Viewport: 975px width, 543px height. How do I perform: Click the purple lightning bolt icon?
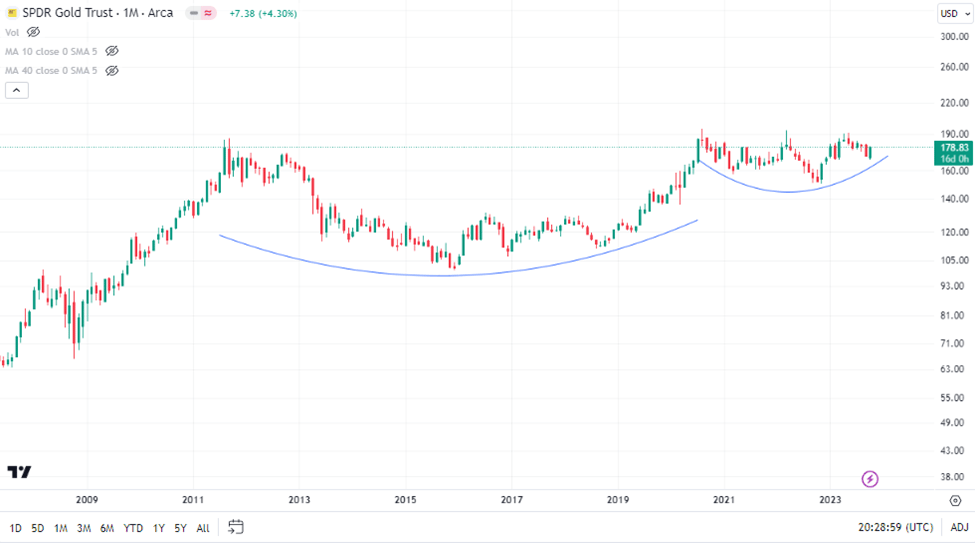tap(870, 479)
